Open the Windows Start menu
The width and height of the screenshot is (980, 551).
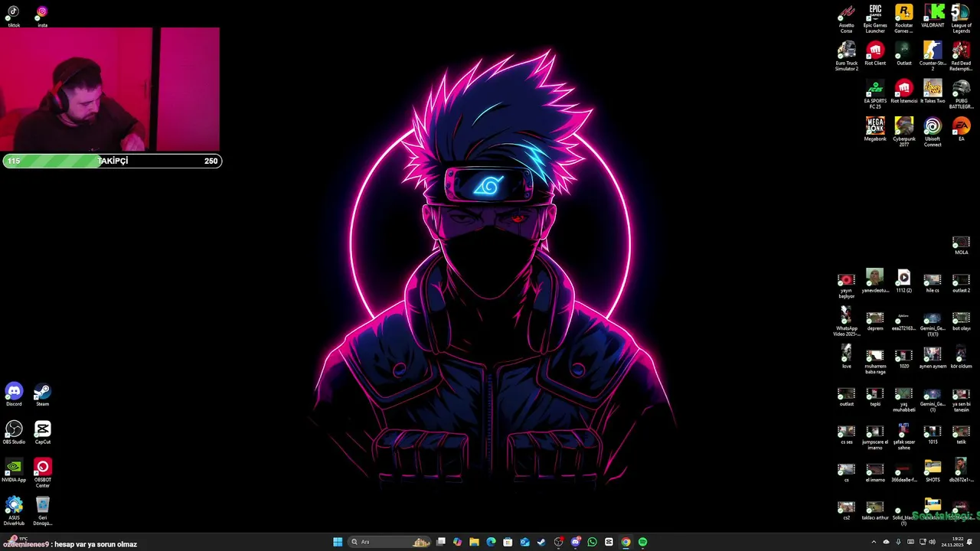click(338, 542)
